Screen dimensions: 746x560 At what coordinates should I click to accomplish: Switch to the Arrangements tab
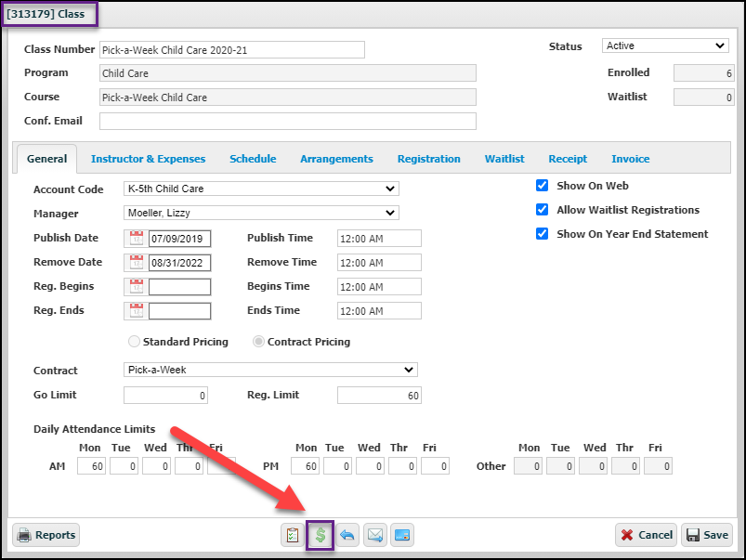pos(336,159)
